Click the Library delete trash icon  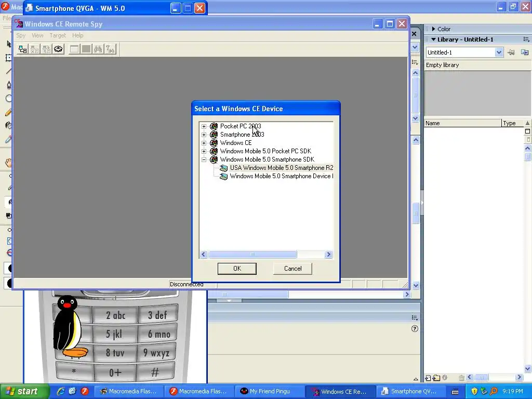461,378
